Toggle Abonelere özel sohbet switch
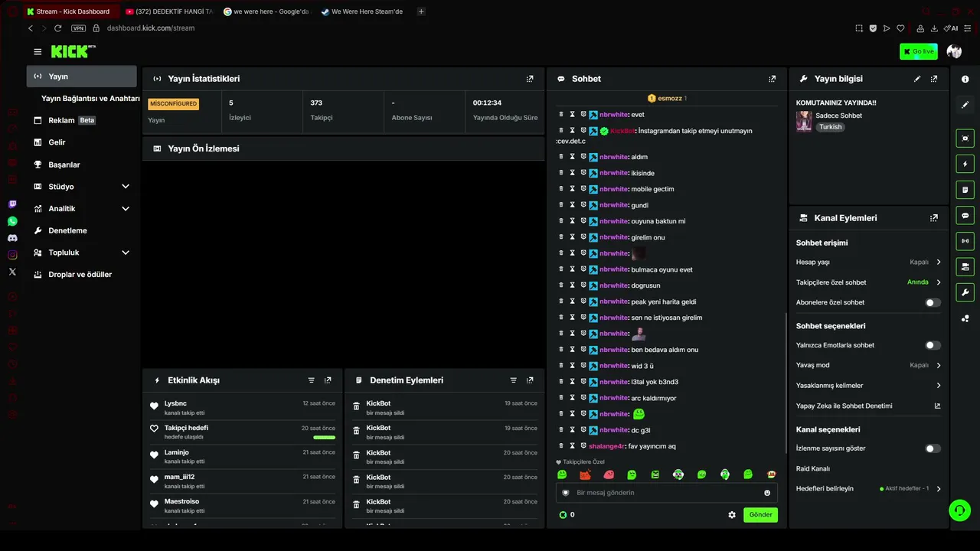 [933, 302]
